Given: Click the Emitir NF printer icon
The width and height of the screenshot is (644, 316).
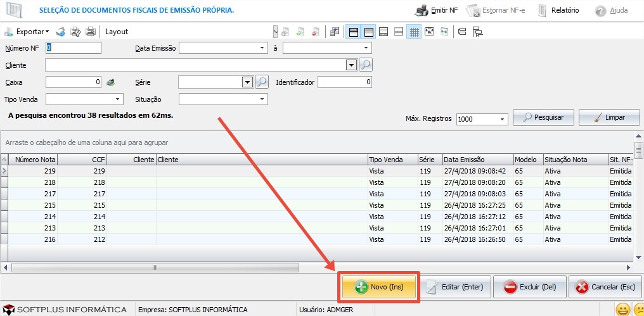Looking at the screenshot, I should 422,10.
